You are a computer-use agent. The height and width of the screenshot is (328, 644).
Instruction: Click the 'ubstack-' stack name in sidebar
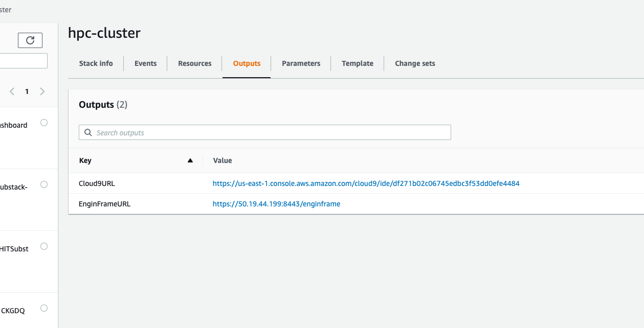coord(13,187)
